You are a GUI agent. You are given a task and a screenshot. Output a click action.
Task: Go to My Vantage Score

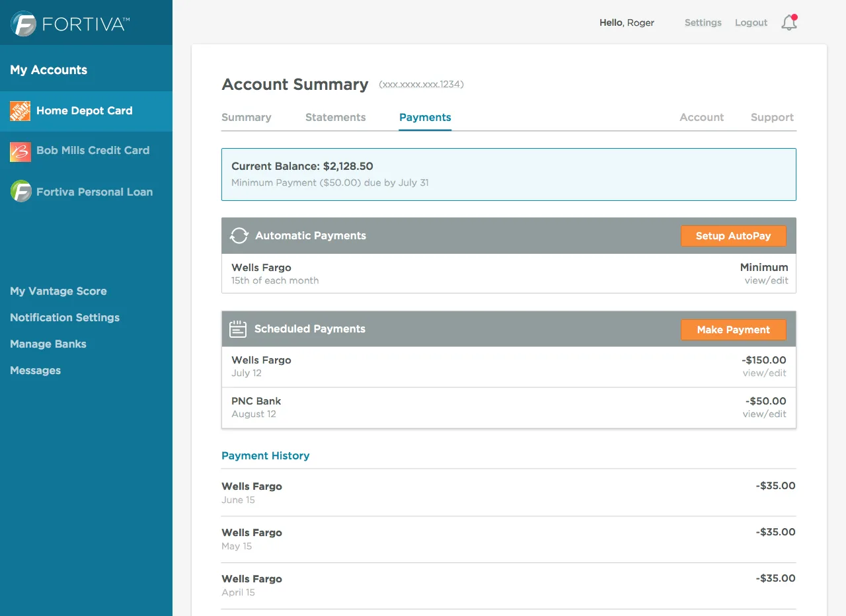click(58, 291)
